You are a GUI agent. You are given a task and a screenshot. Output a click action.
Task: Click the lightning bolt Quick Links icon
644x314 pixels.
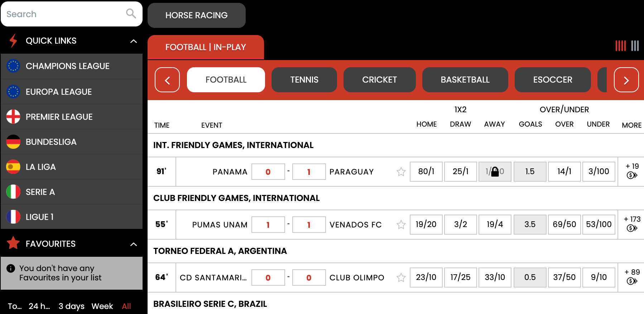click(x=13, y=40)
